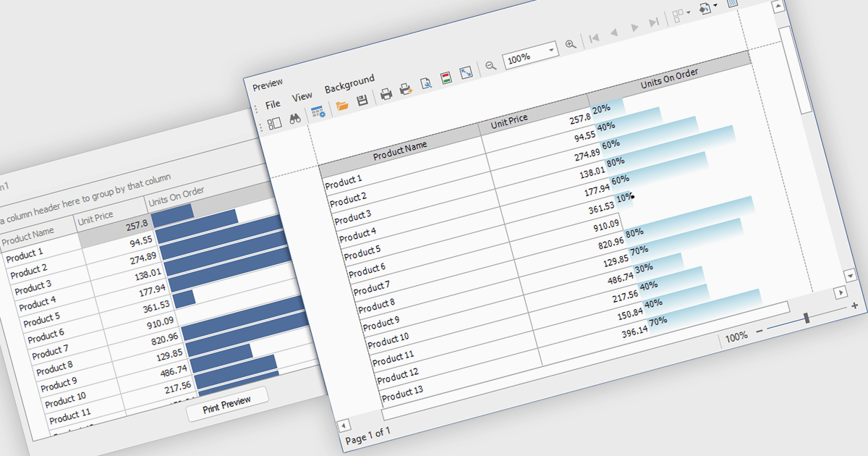Click the zoom out magnifier icon
Screen dimensions: 868x456
490,65
